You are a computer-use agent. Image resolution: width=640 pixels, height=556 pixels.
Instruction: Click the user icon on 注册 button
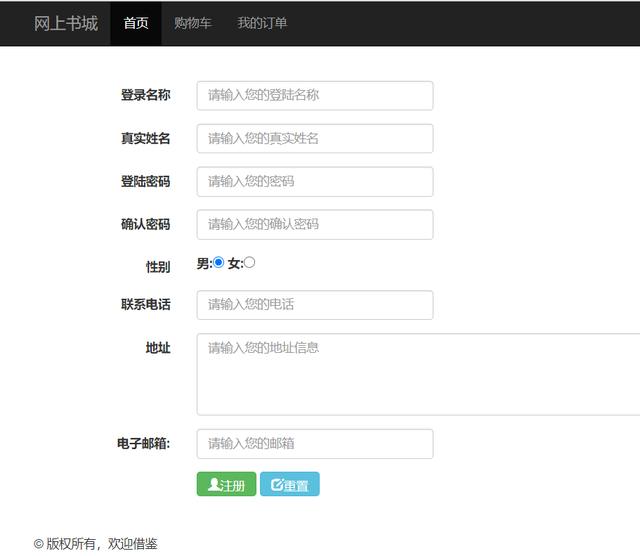pos(214,485)
